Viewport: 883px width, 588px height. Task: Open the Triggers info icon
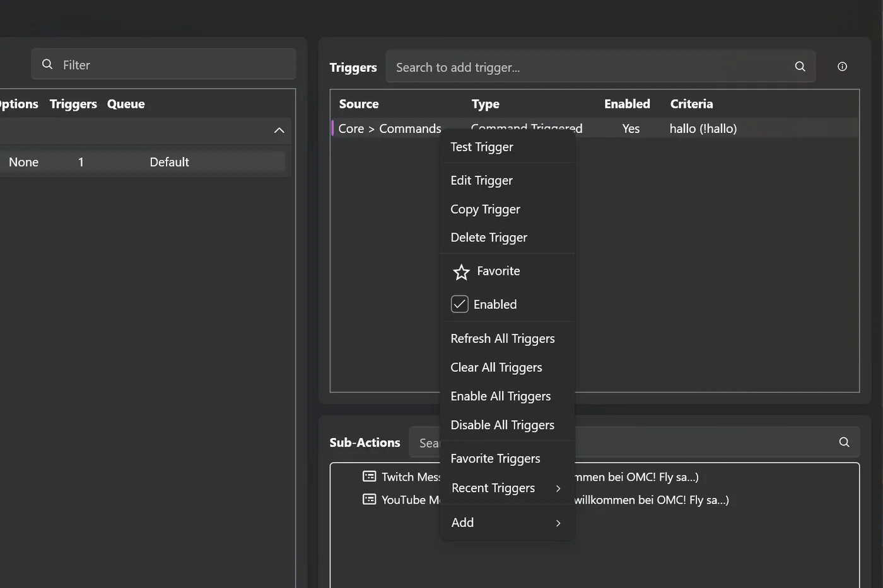coord(842,67)
